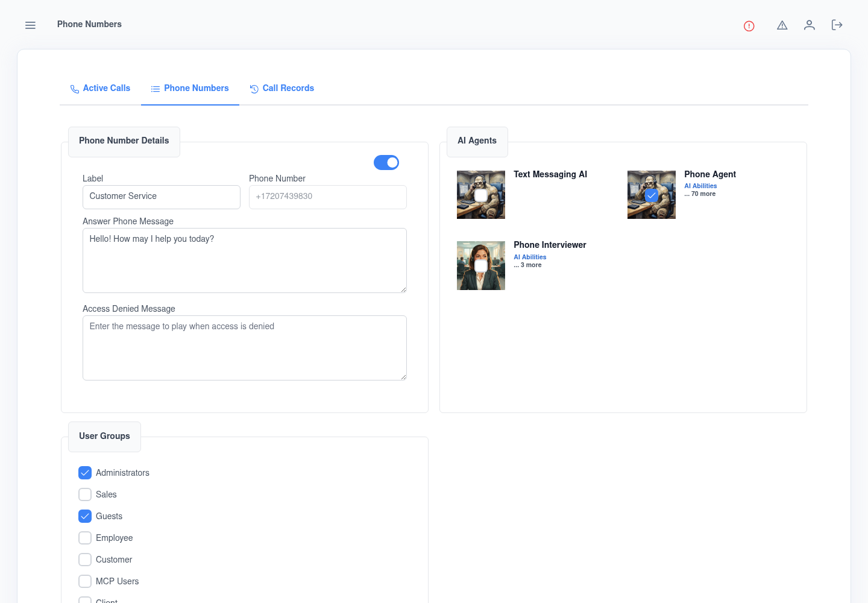Uncheck the Guests group

coord(85,516)
